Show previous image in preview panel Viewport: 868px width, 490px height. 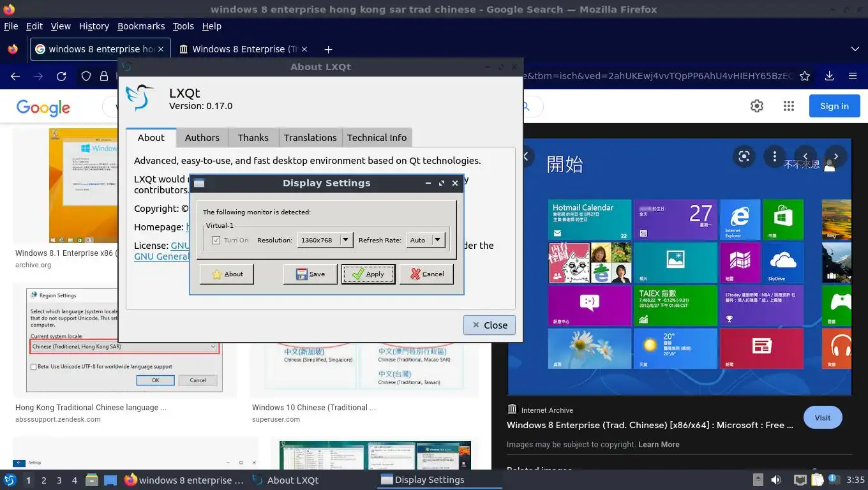tap(805, 156)
